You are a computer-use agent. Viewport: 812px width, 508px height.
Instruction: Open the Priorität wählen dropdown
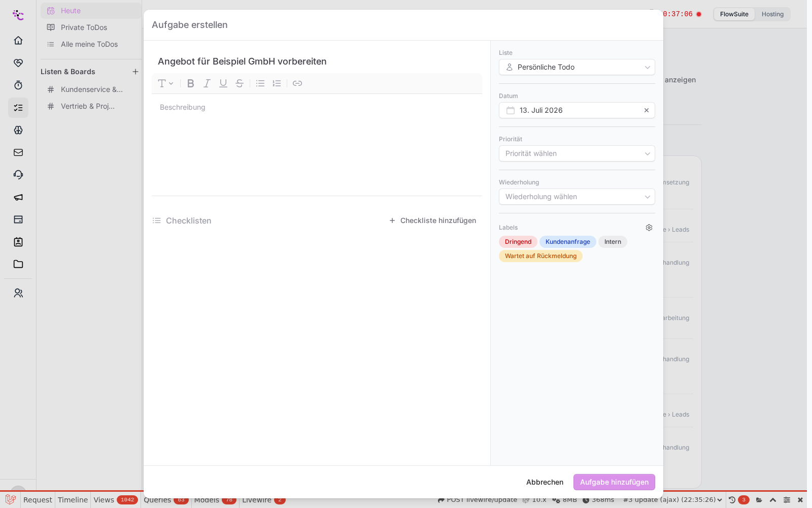(x=577, y=153)
